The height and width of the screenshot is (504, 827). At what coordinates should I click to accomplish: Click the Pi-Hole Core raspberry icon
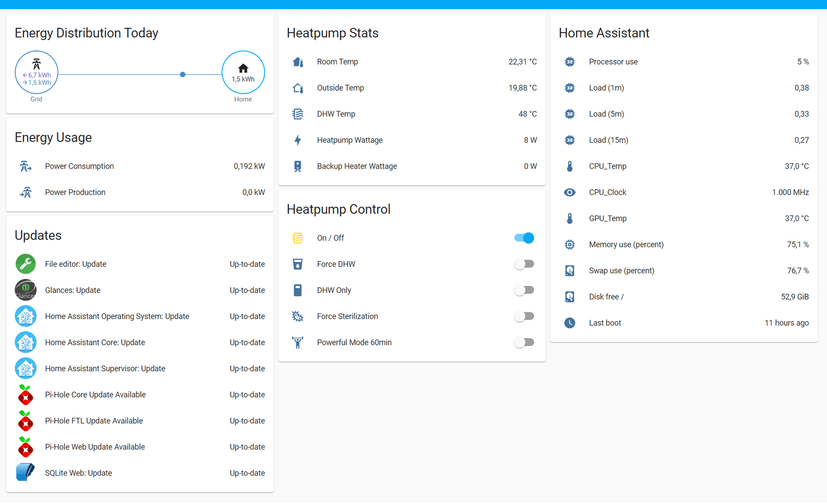coord(25,395)
